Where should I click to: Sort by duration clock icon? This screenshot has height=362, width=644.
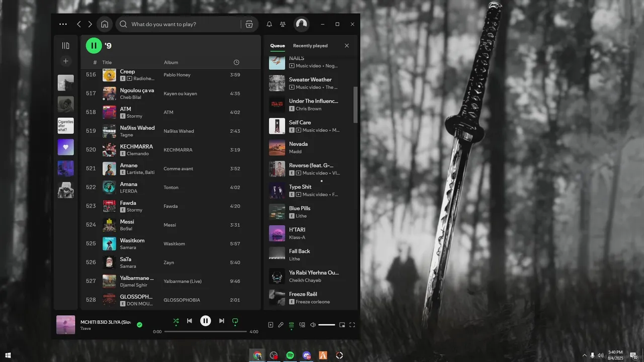(236, 62)
